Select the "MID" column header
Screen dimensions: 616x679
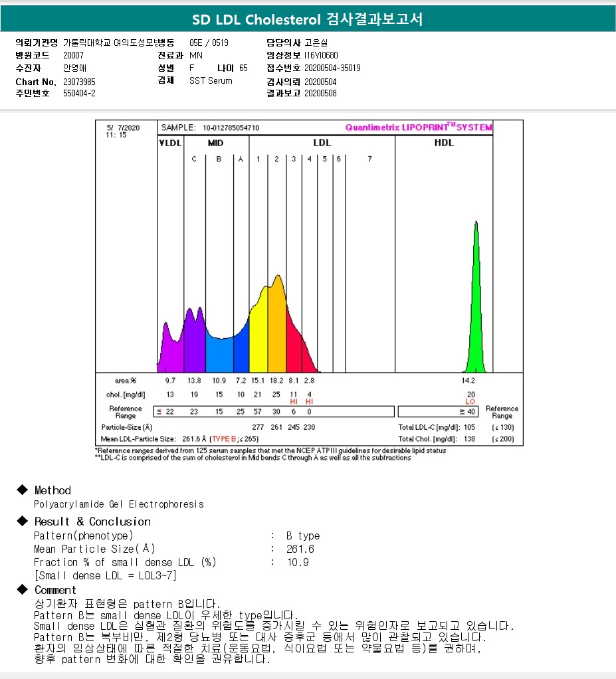215,143
